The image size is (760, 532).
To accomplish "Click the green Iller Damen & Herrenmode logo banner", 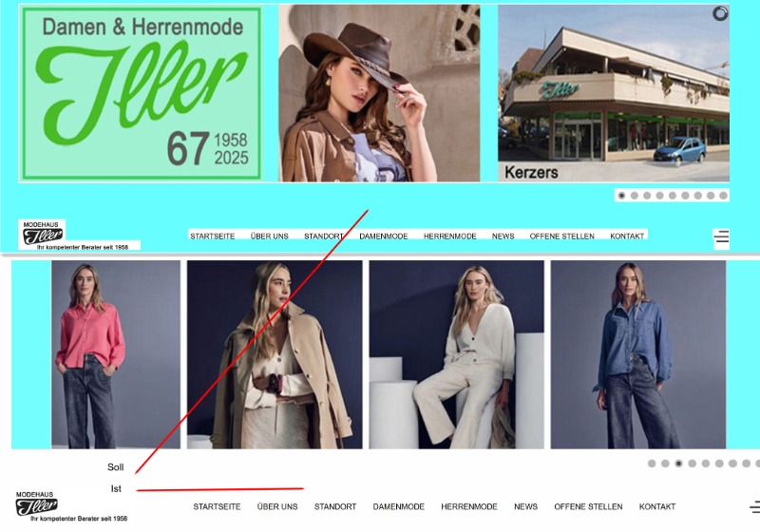I will [x=142, y=93].
